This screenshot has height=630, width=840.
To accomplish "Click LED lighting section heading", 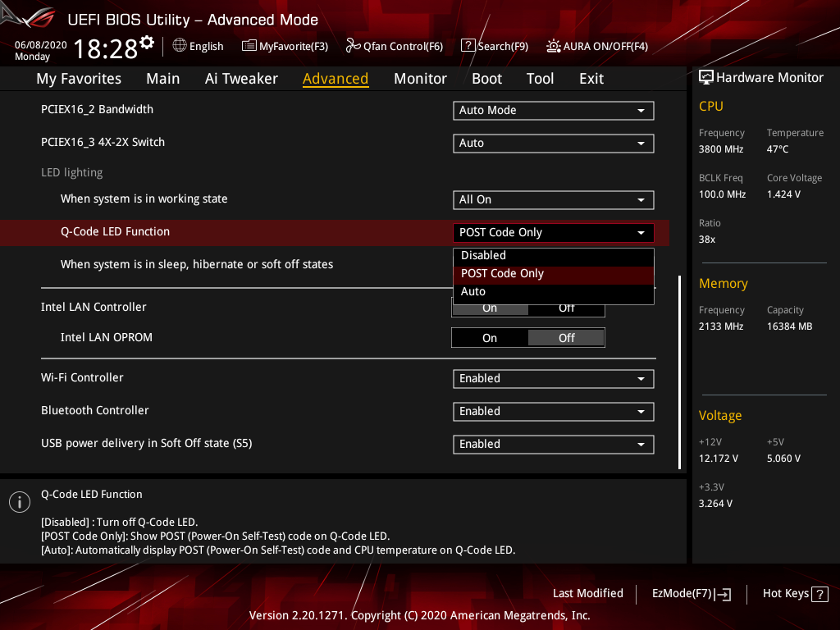I will coord(72,172).
